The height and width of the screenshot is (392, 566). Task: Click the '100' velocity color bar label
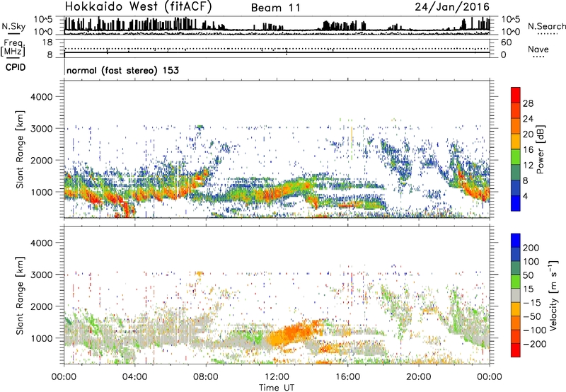531,262
